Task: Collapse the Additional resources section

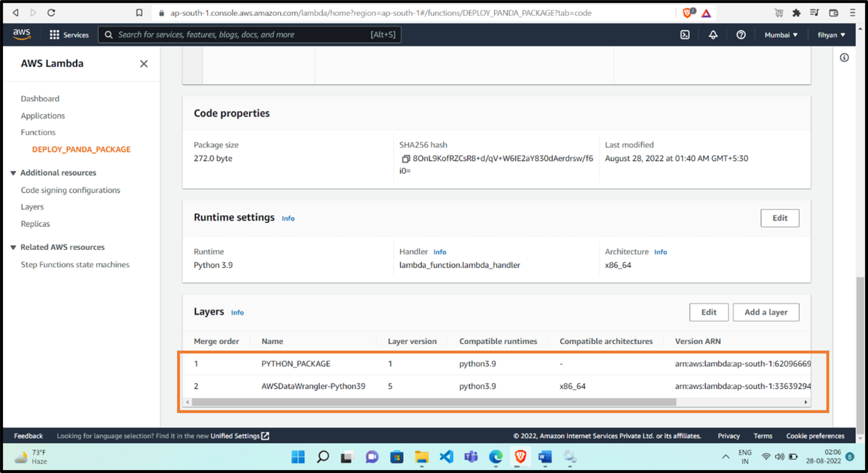Action: [13, 173]
